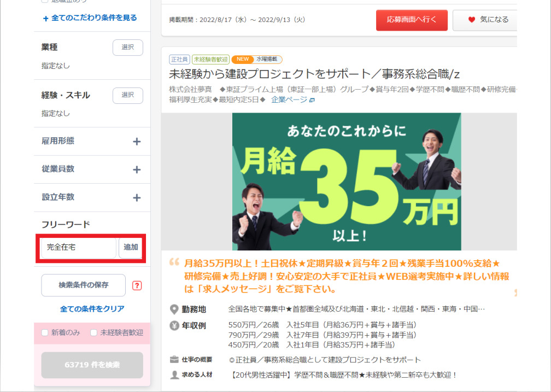
Task: Toggle the 新着のみ checkbox
Action: [45, 332]
